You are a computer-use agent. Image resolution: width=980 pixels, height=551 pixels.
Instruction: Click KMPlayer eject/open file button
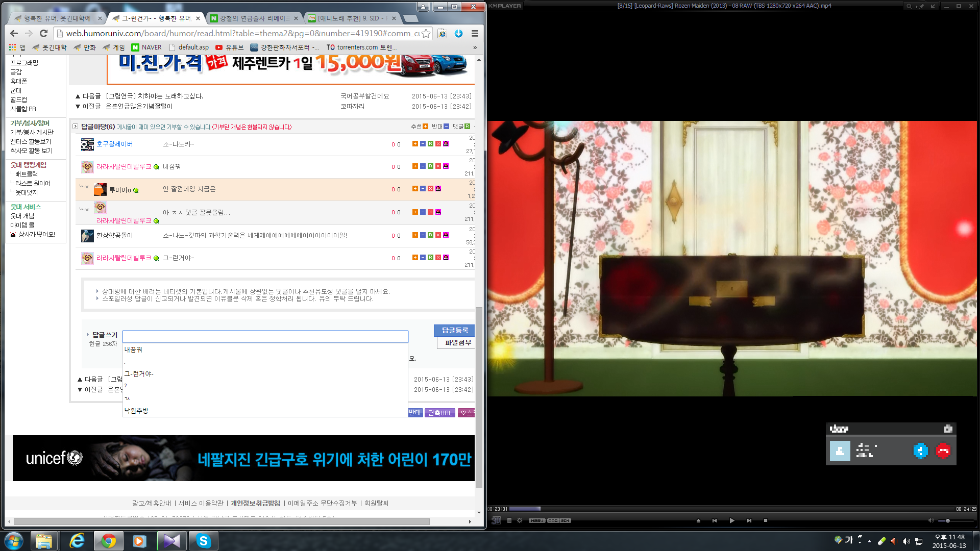pyautogui.click(x=698, y=520)
